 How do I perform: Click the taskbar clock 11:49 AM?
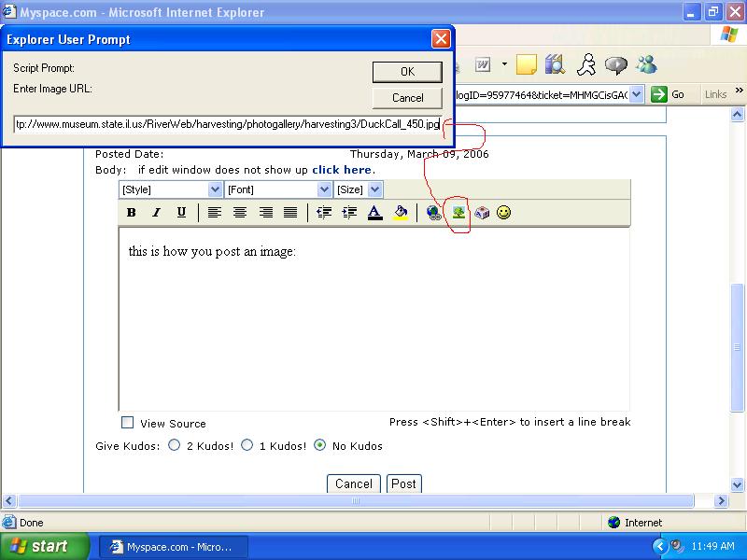tap(712, 546)
